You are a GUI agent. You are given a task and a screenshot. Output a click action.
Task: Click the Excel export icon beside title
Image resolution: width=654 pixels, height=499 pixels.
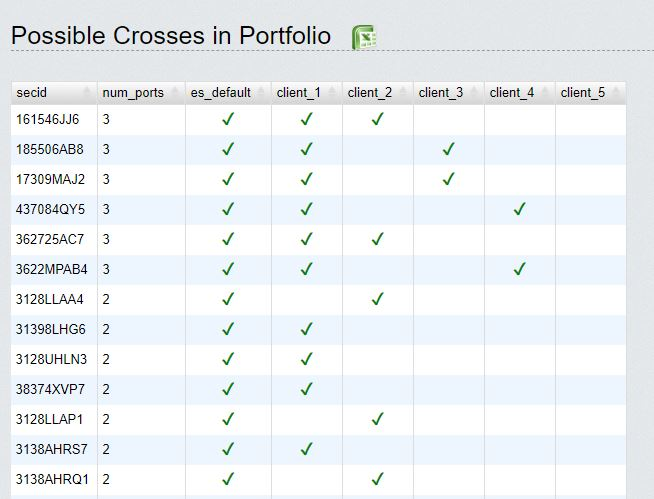364,37
